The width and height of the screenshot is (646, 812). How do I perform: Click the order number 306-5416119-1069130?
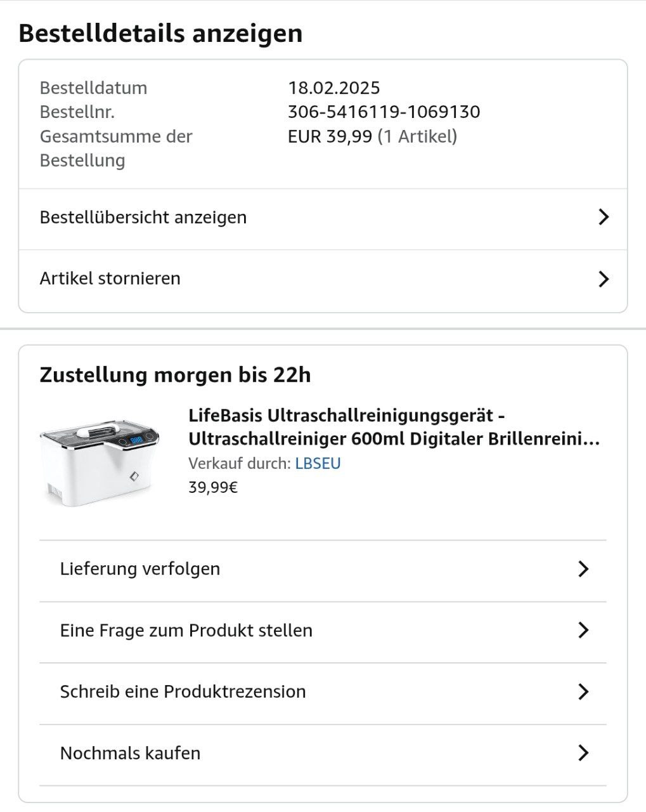point(384,112)
